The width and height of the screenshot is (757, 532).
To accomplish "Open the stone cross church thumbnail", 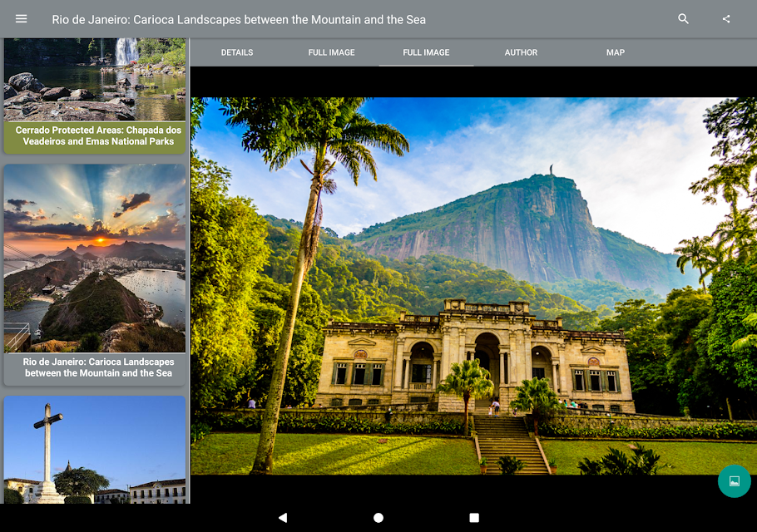I will pos(95,450).
